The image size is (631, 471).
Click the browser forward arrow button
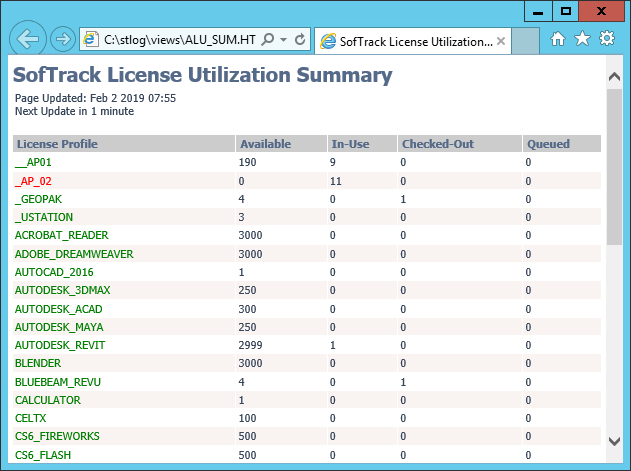(x=63, y=39)
